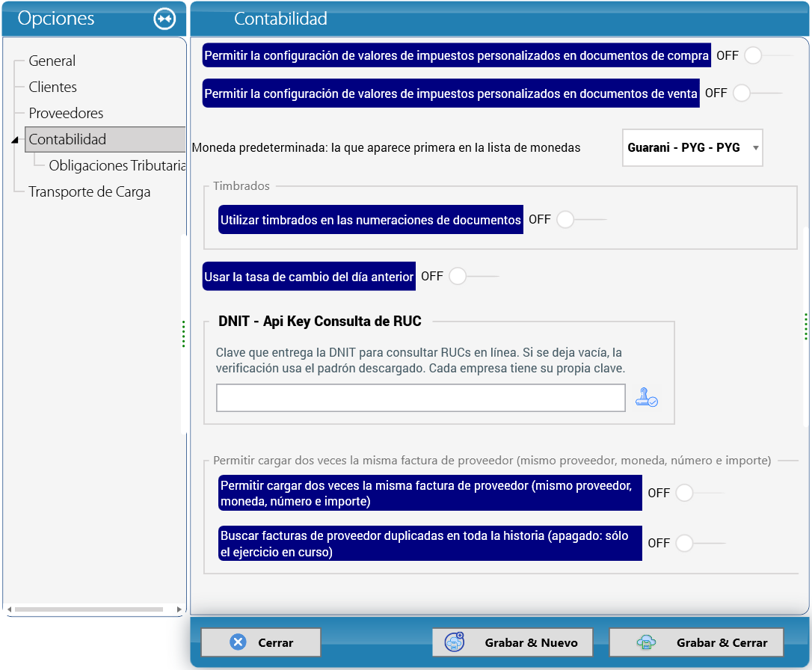Toggle custom tax values in sales documents

click(757, 93)
